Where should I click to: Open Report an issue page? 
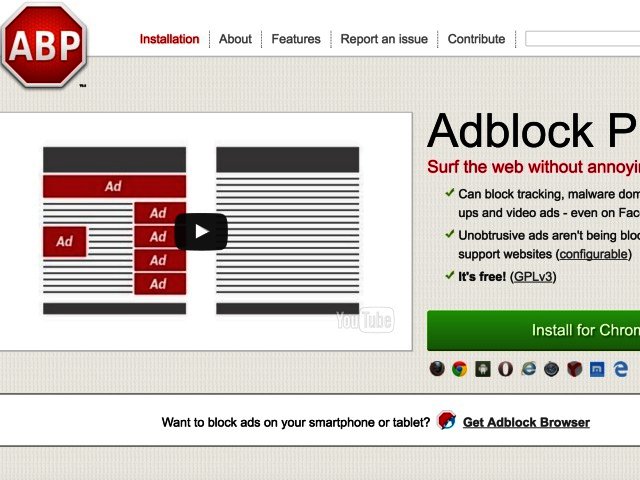384,39
